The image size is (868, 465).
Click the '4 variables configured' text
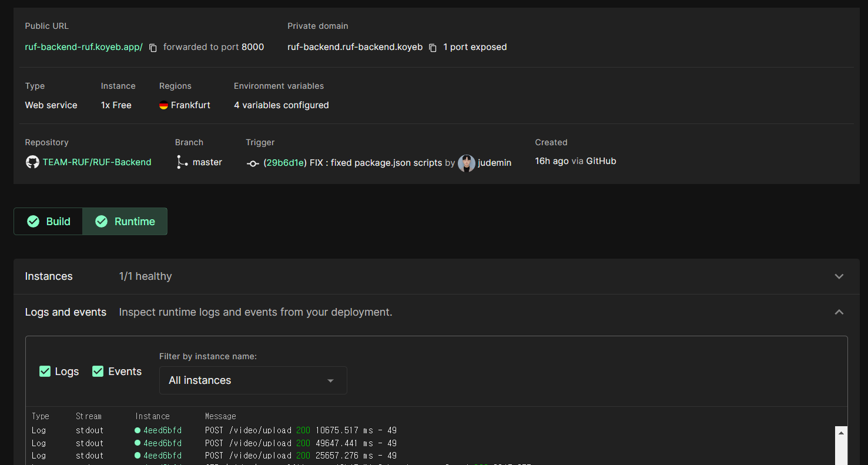[x=281, y=105]
